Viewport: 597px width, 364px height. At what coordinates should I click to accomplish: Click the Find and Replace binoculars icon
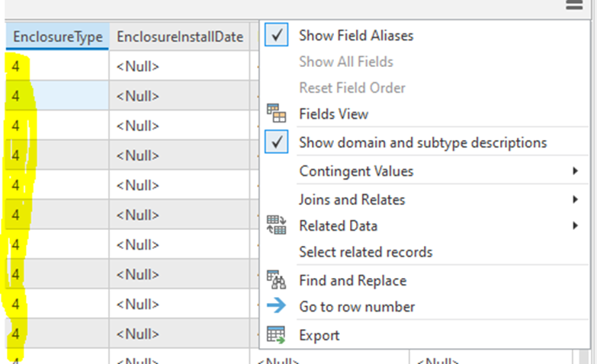(276, 281)
